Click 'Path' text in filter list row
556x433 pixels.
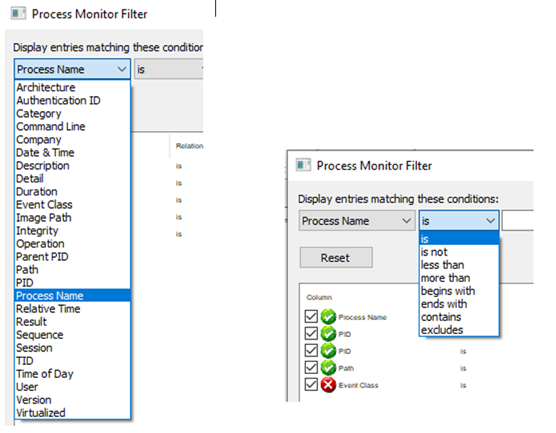tap(346, 368)
